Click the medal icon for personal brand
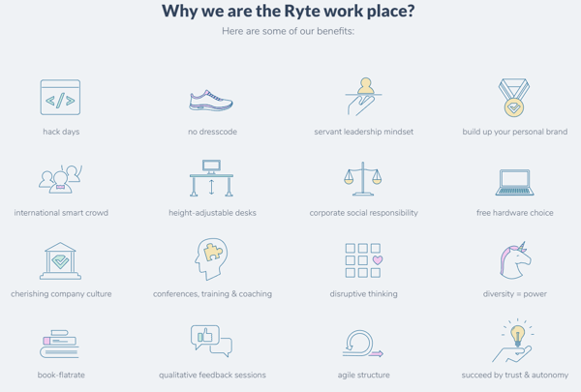Viewport: 581px width, 392px height. point(514,98)
